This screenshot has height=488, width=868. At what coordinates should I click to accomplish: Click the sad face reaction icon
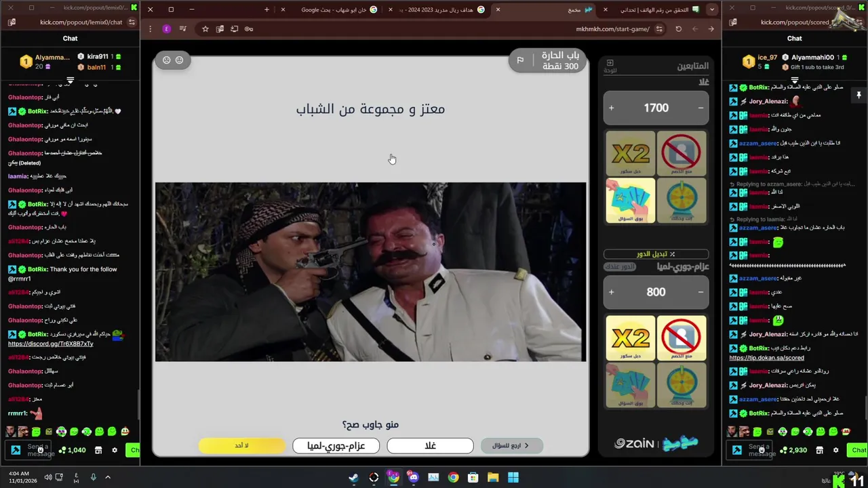coord(166,60)
